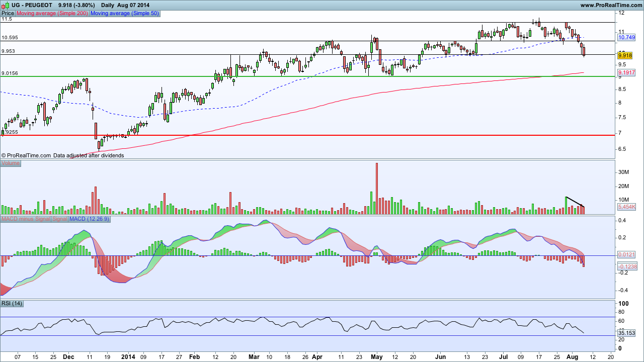Image resolution: width=644 pixels, height=362 pixels.
Task: Select the Moving average (Simple 50) label
Action: (124, 14)
